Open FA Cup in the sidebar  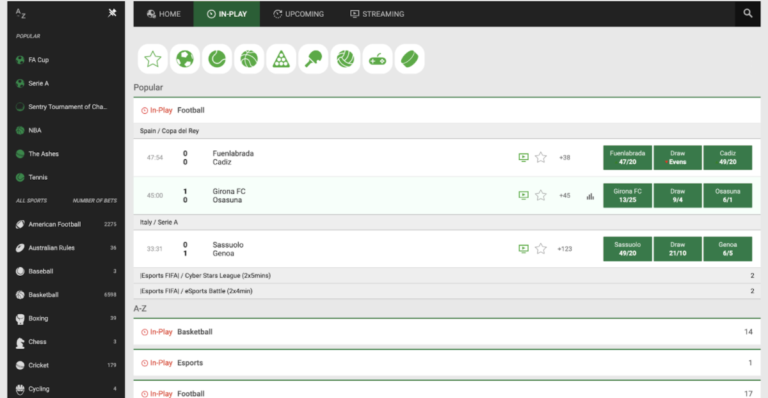click(x=66, y=60)
